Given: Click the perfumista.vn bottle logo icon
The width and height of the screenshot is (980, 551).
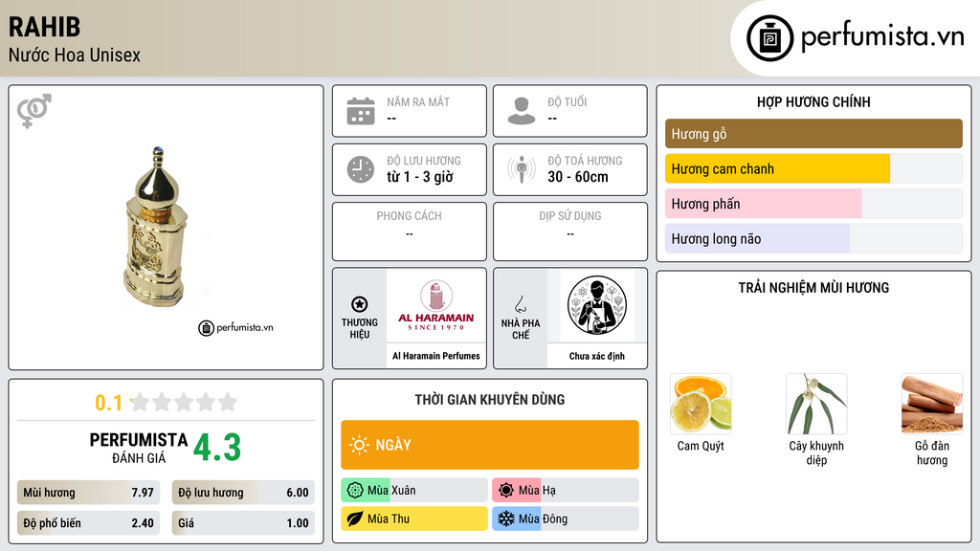Looking at the screenshot, I should (x=769, y=38).
